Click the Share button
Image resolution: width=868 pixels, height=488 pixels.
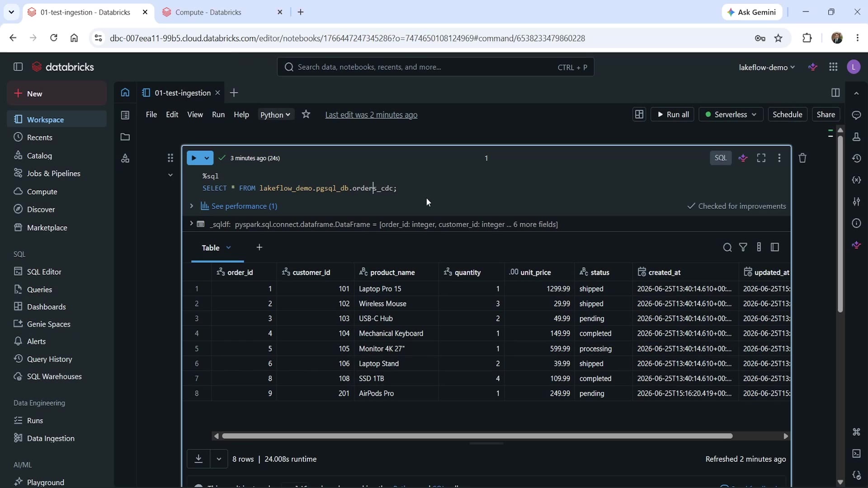point(826,114)
